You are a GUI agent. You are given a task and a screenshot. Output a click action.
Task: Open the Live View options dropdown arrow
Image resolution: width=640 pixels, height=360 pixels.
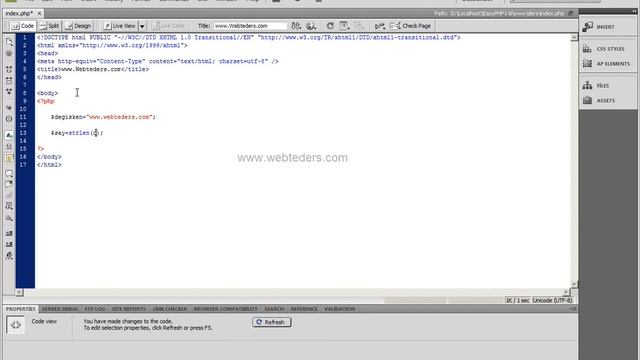point(142,26)
